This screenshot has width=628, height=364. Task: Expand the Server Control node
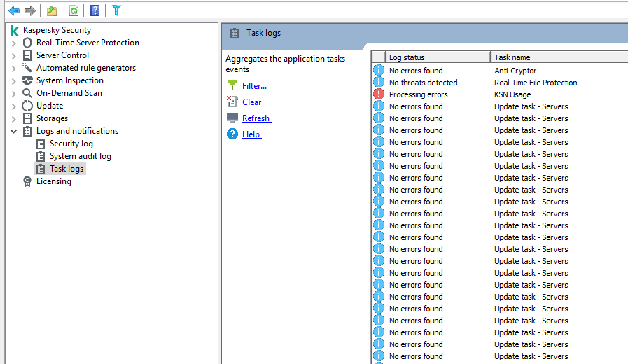(13, 56)
